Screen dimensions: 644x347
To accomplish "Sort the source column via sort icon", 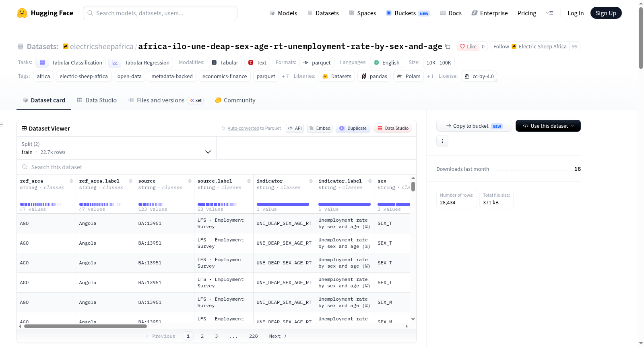I will pyautogui.click(x=190, y=181).
